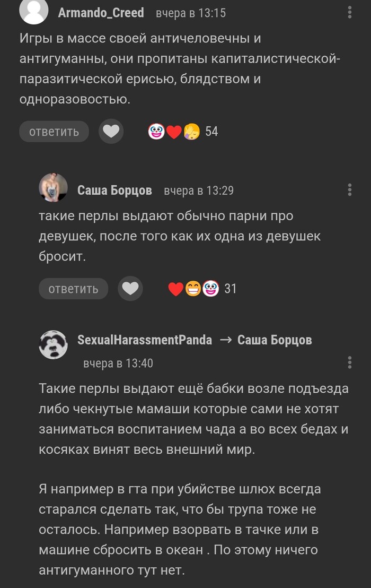Open three-dot menu on SexualHarassmentPanda's comment
This screenshot has width=371, height=588.
(350, 362)
